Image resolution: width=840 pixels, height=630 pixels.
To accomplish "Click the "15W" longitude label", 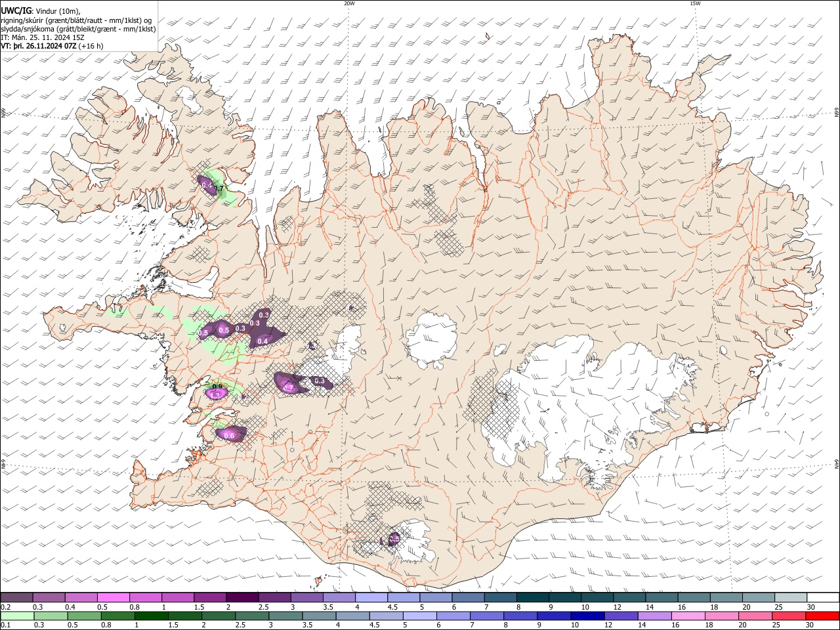I will coord(695,3).
